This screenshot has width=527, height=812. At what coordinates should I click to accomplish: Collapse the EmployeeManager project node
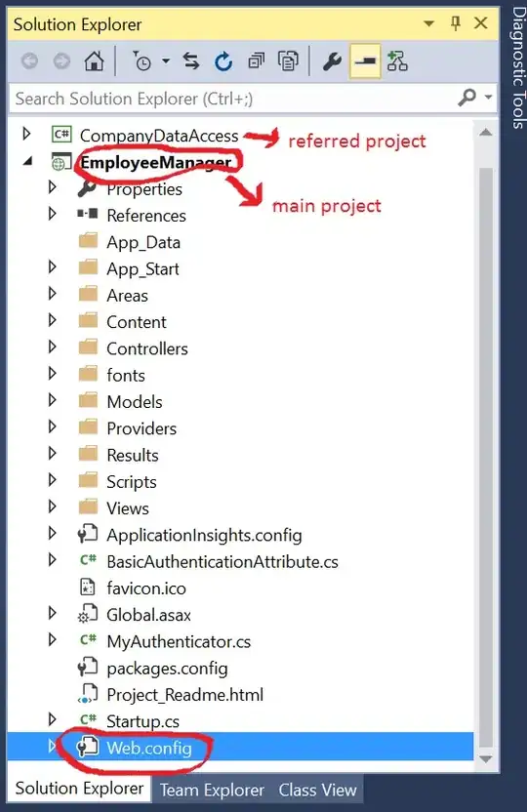[x=27, y=162]
